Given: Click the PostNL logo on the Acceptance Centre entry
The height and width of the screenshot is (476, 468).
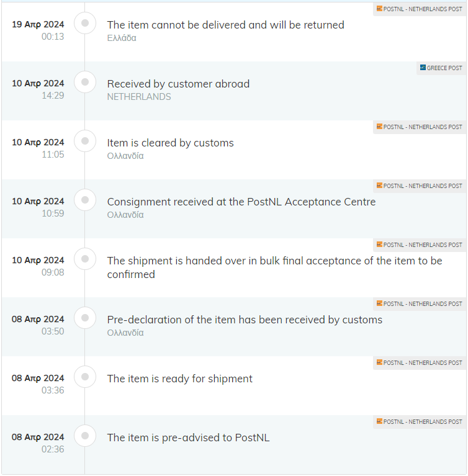Looking at the screenshot, I should pos(379,185).
